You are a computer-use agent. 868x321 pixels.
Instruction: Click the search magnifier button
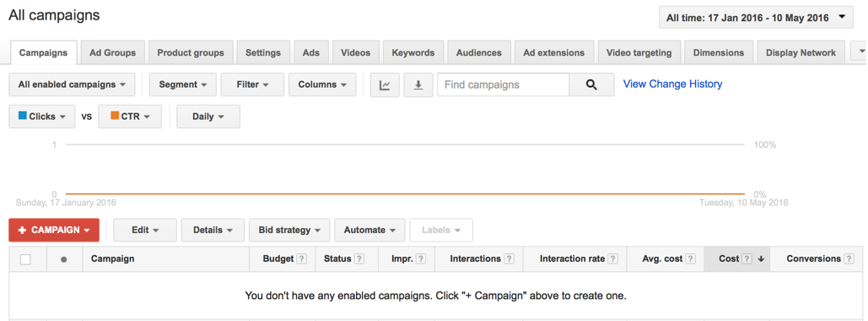click(x=591, y=84)
